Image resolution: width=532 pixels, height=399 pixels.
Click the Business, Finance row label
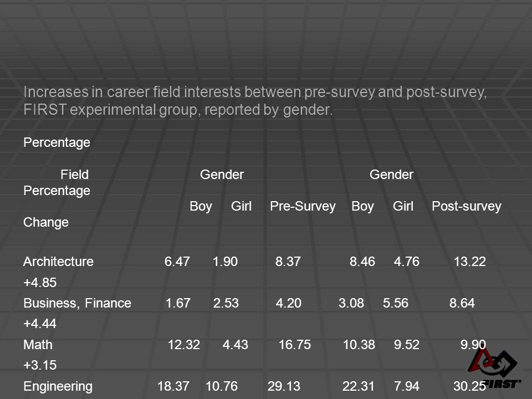pos(78,303)
